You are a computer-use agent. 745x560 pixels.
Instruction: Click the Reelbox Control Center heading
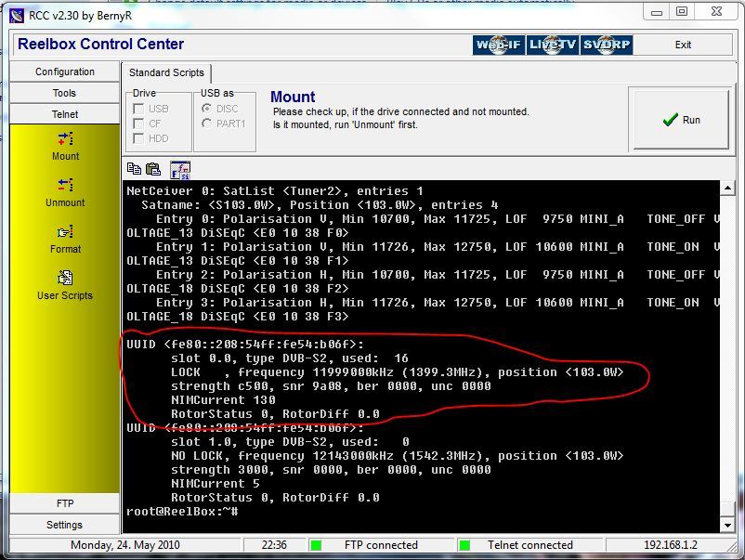[x=100, y=45]
